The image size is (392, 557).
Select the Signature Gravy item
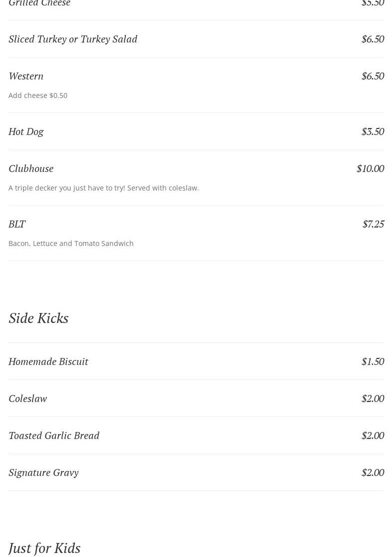tap(43, 472)
